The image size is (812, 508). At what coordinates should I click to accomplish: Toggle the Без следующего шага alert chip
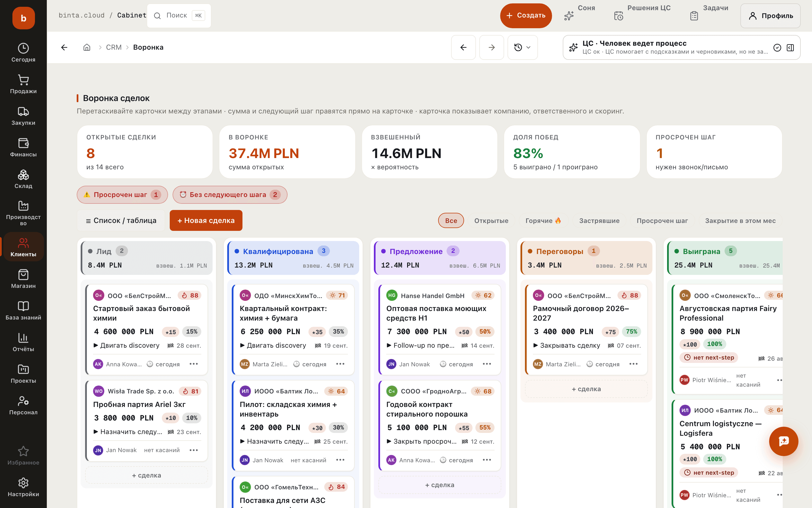[230, 194]
